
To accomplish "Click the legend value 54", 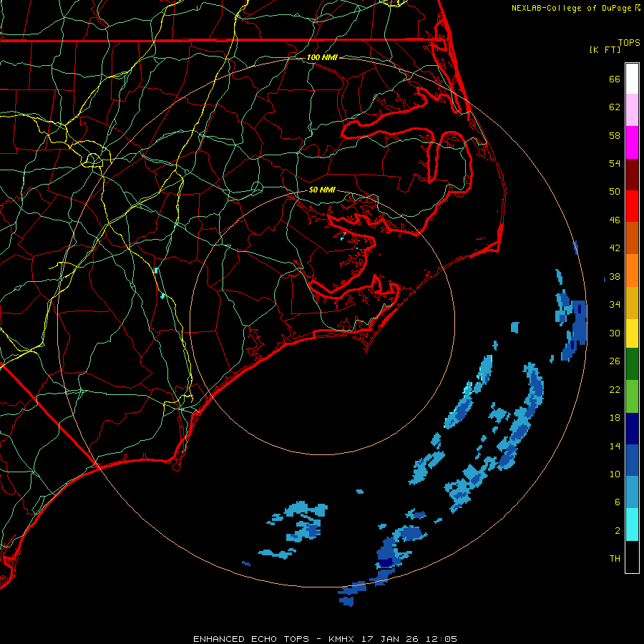I will click(x=615, y=163).
